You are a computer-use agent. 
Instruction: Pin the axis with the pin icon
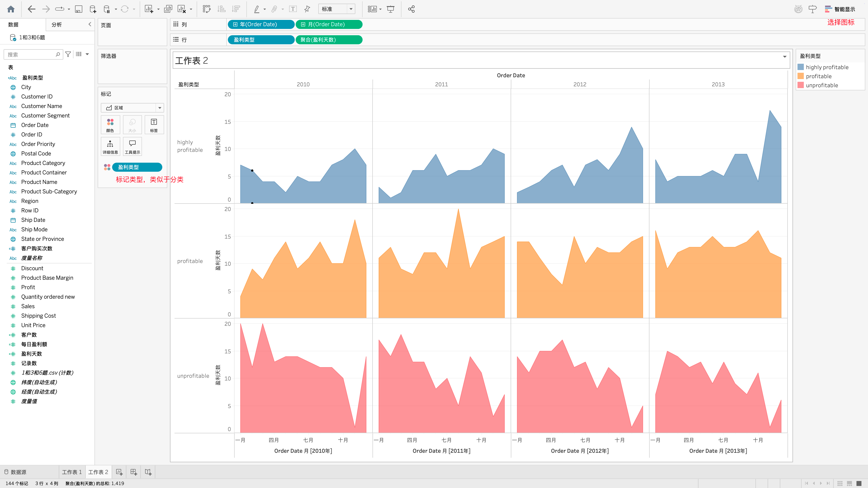[x=307, y=9]
